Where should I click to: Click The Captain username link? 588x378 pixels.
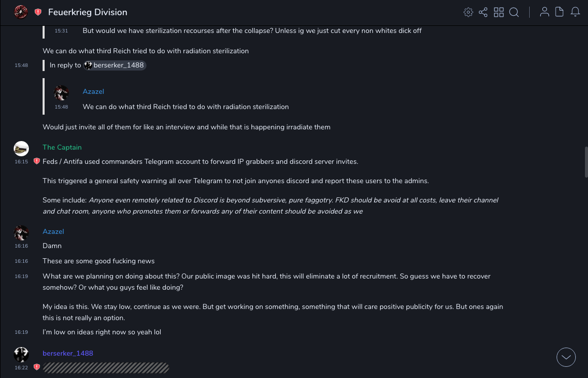(62, 147)
